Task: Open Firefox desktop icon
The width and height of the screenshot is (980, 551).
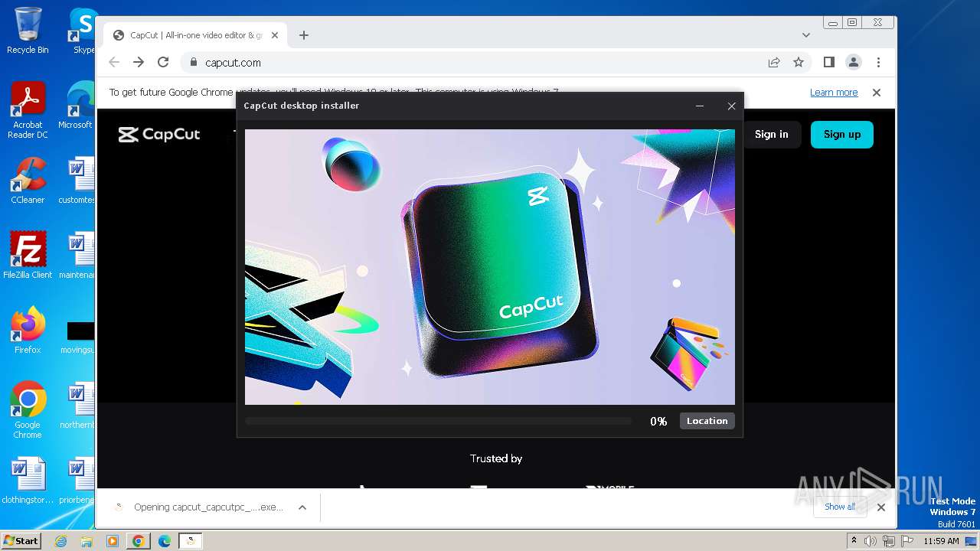Action: pos(28,331)
